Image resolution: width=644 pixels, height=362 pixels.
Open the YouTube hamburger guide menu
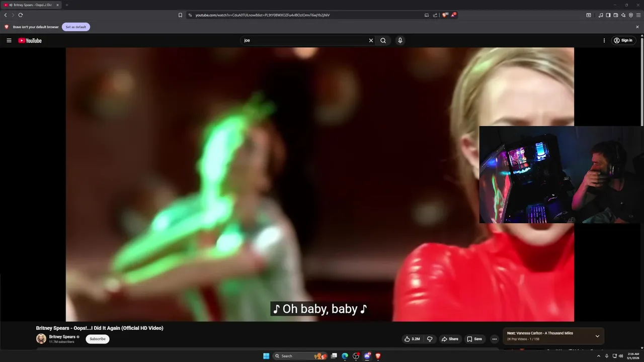[9, 40]
